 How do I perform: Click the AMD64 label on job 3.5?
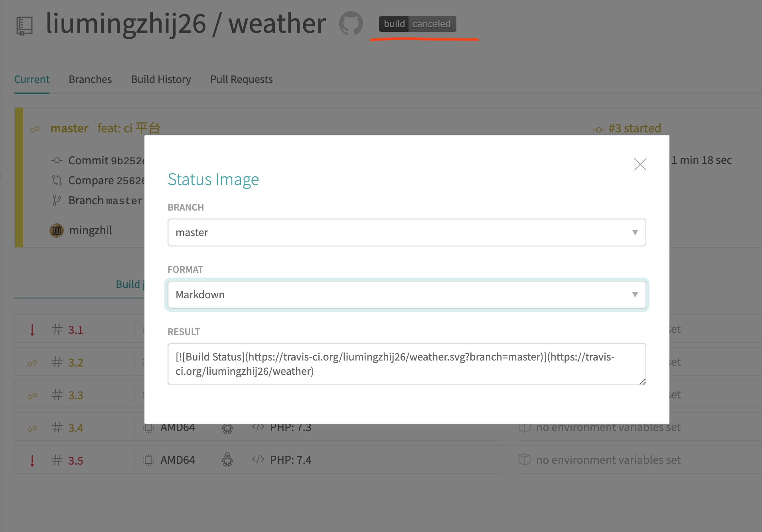tap(178, 460)
